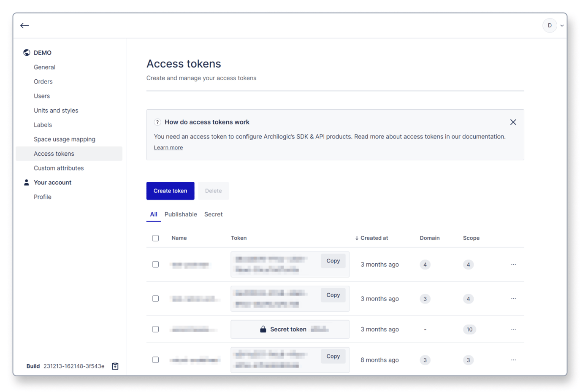Switch to the Publishable tab
580x392 pixels.
point(181,214)
